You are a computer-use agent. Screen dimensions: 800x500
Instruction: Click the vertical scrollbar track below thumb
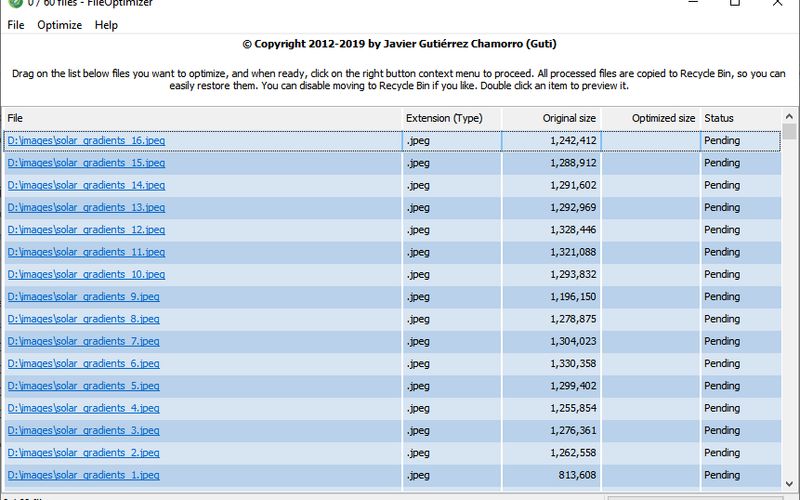(x=789, y=306)
